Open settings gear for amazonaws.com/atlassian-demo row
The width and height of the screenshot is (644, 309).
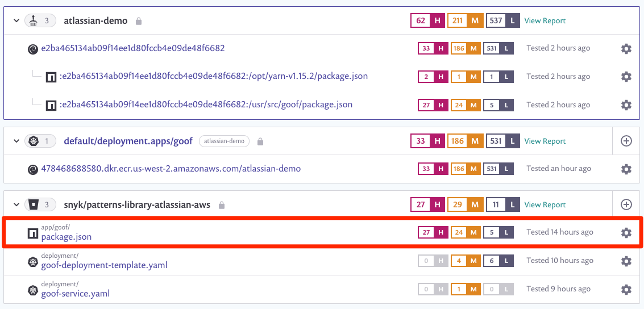626,169
